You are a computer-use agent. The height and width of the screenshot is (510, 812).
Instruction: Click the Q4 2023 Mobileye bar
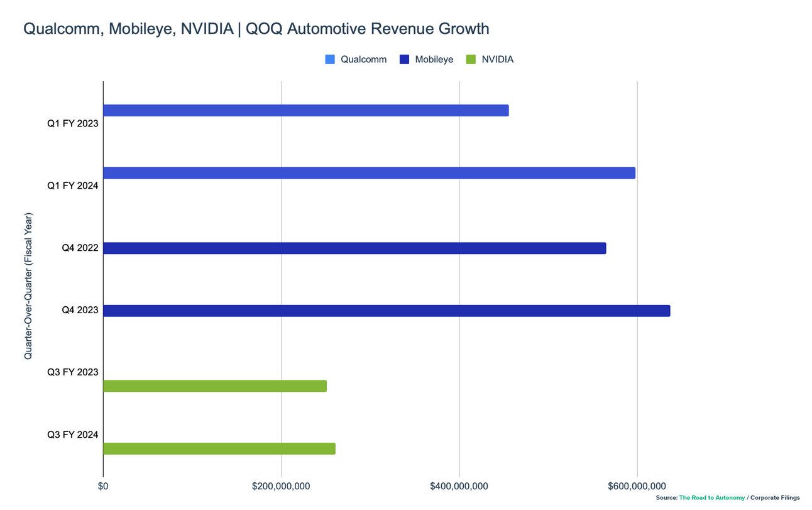tap(387, 311)
